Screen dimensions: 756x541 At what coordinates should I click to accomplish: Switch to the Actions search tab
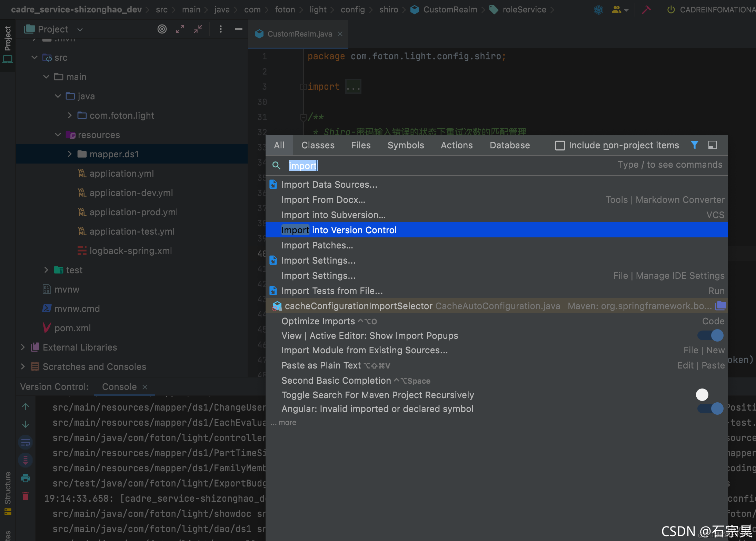tap(457, 145)
